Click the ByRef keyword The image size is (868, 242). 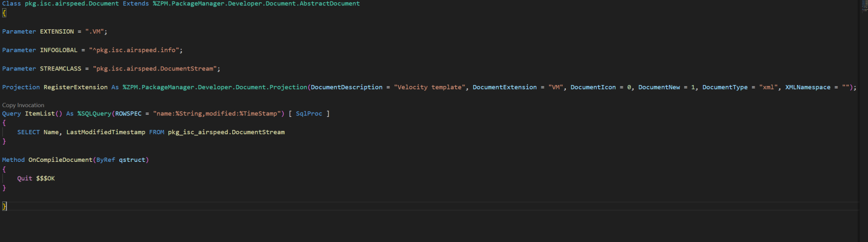(x=106, y=160)
